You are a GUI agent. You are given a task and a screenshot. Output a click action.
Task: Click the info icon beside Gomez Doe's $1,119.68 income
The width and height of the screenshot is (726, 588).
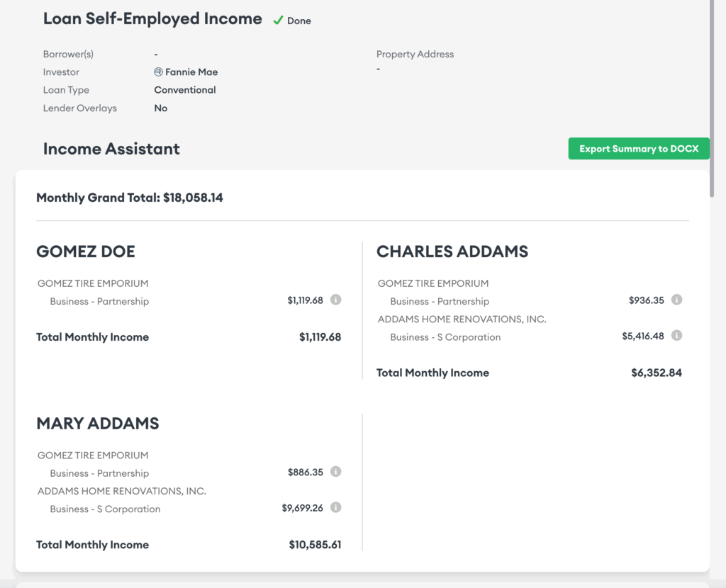coord(336,300)
